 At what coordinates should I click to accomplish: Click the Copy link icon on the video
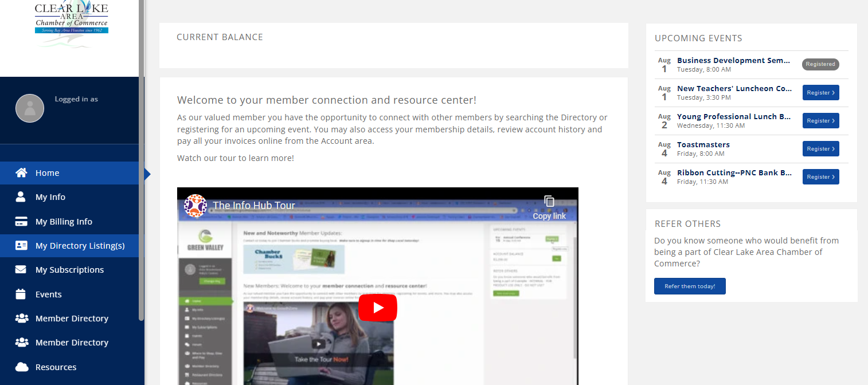pos(549,201)
